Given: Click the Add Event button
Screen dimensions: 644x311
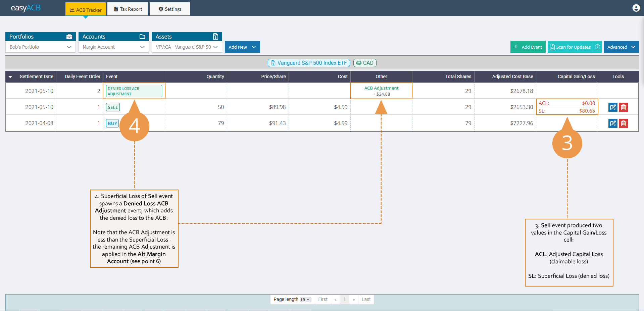Looking at the screenshot, I should point(528,47).
